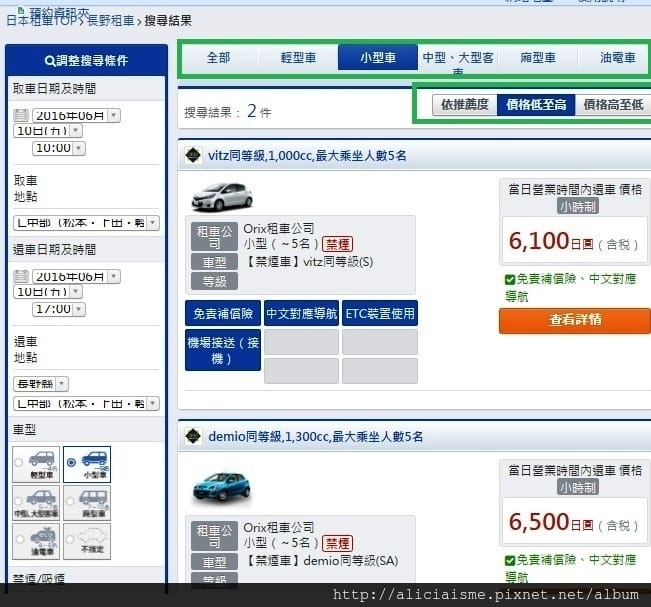Open return day dropdown 10日
Viewport: 651px width, 607px height.
click(48, 292)
